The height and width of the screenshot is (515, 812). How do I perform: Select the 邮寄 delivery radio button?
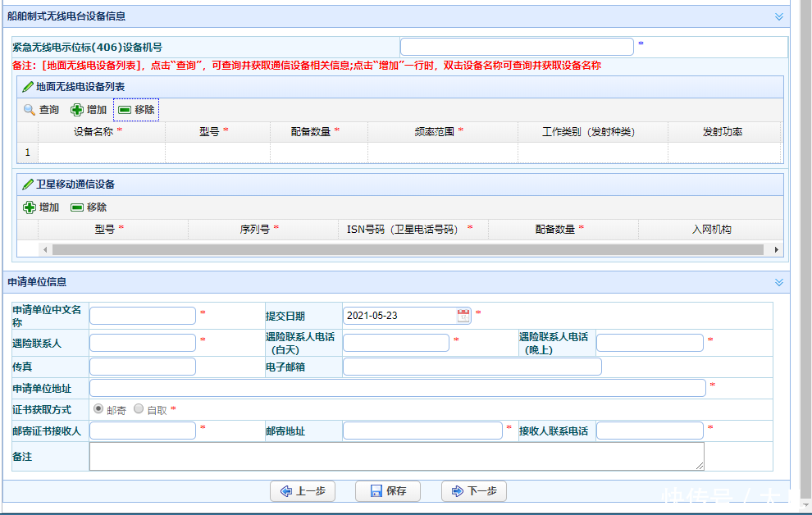point(98,408)
